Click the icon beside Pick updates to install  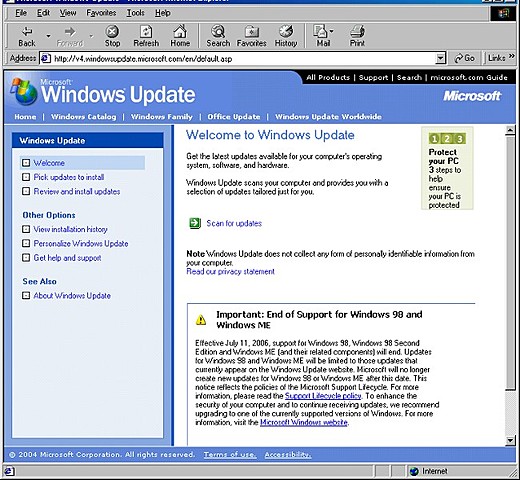(26, 177)
